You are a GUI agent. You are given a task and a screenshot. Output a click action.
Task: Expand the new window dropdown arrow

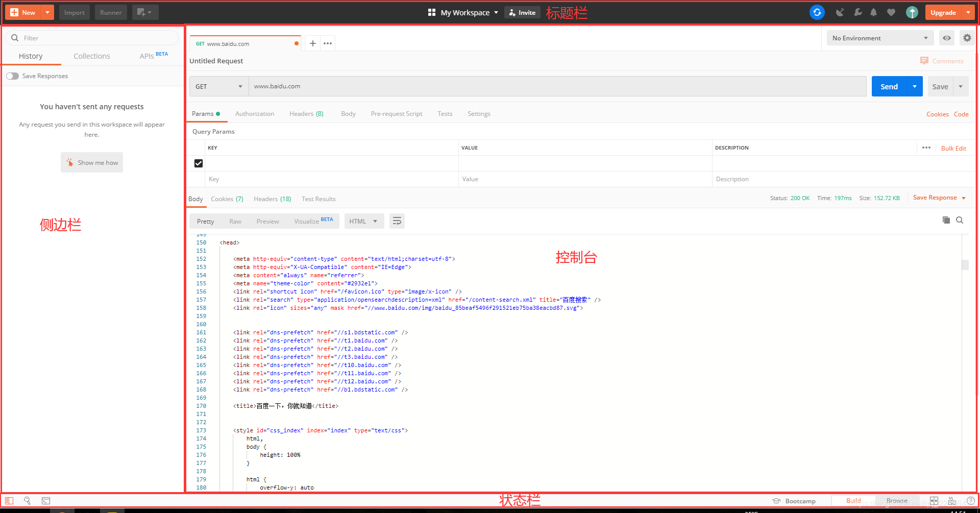pos(150,12)
